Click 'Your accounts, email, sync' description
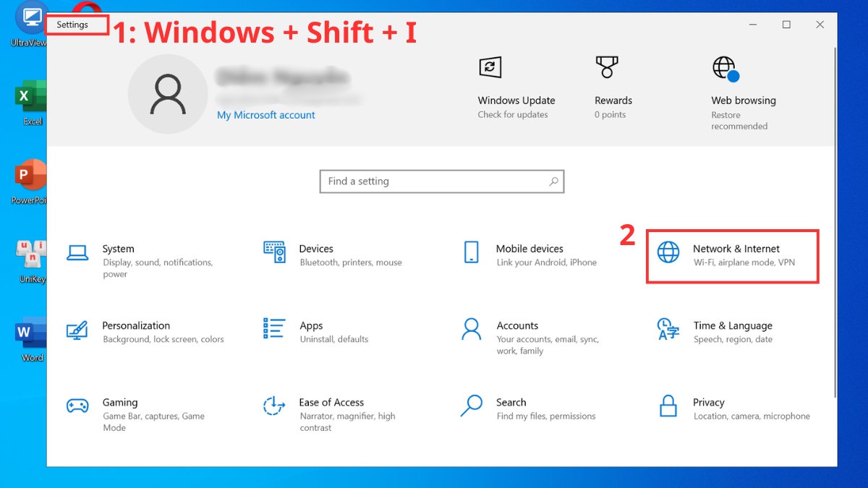 pyautogui.click(x=548, y=345)
